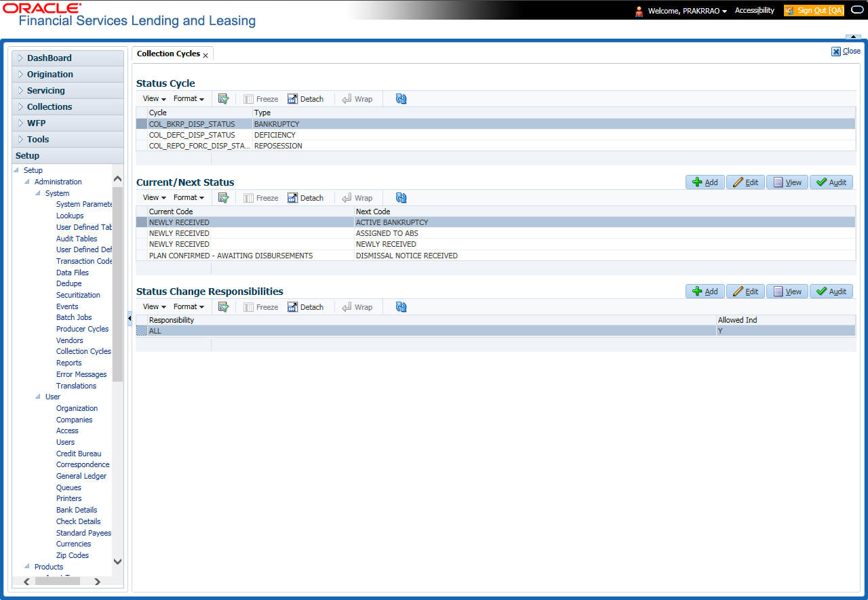The width and height of the screenshot is (868, 600).
Task: Click Detach in Status Change Responsibilities toolbar
Action: [305, 307]
